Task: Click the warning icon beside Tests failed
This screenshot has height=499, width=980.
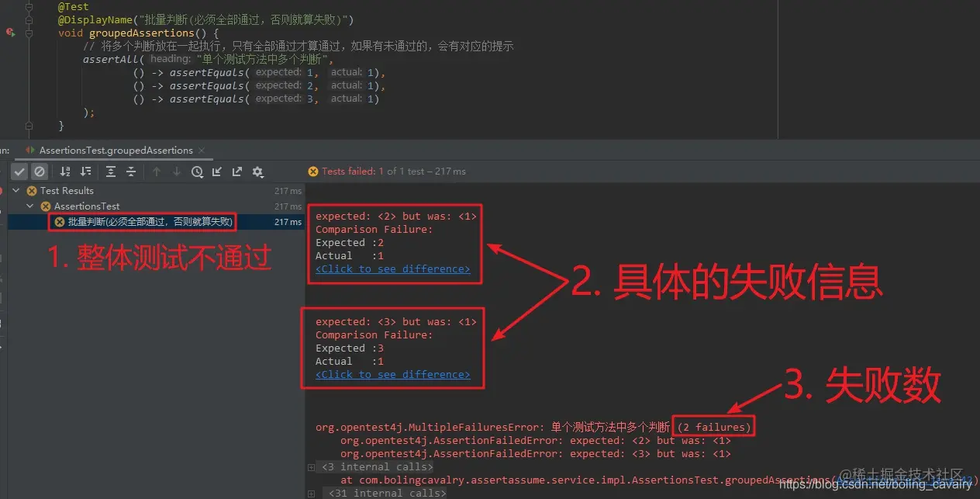Action: 313,172
